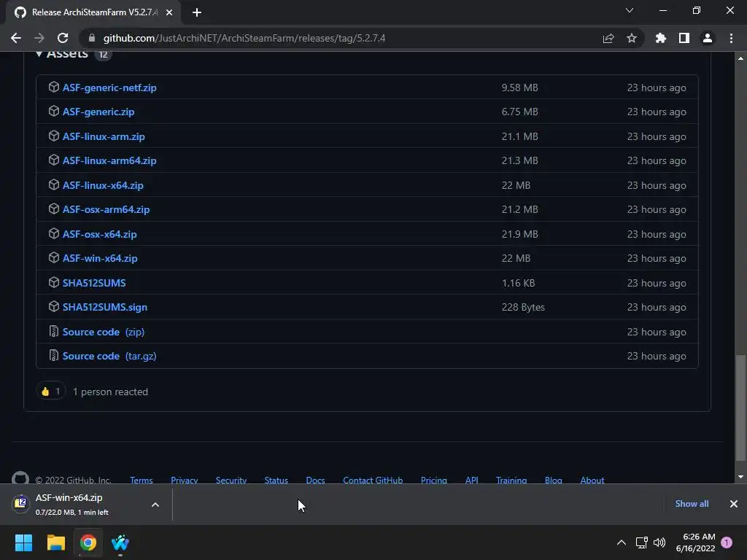Download ASF-win-x64.zip from the assets list

click(x=100, y=259)
